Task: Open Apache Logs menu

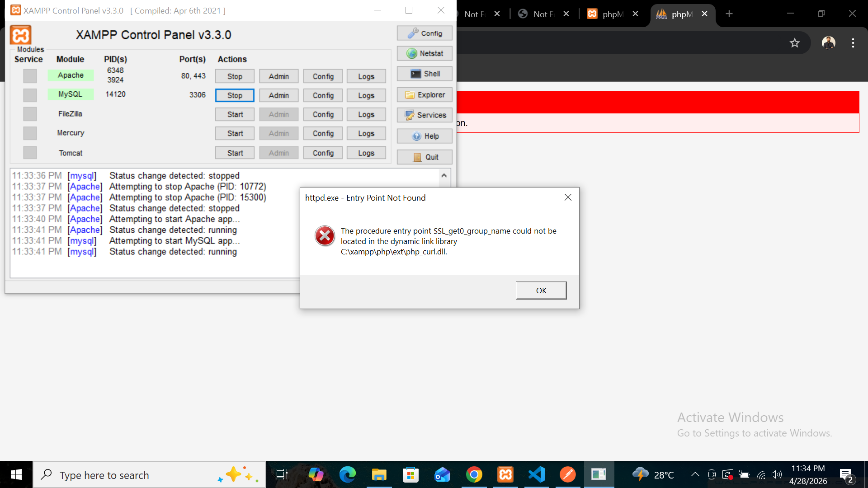Action: (366, 76)
